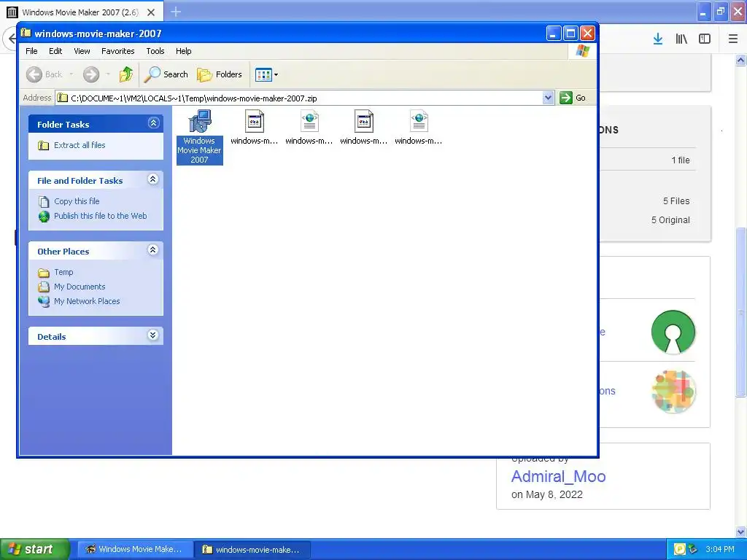747x560 pixels.
Task: Open the File menu
Action: coord(31,51)
